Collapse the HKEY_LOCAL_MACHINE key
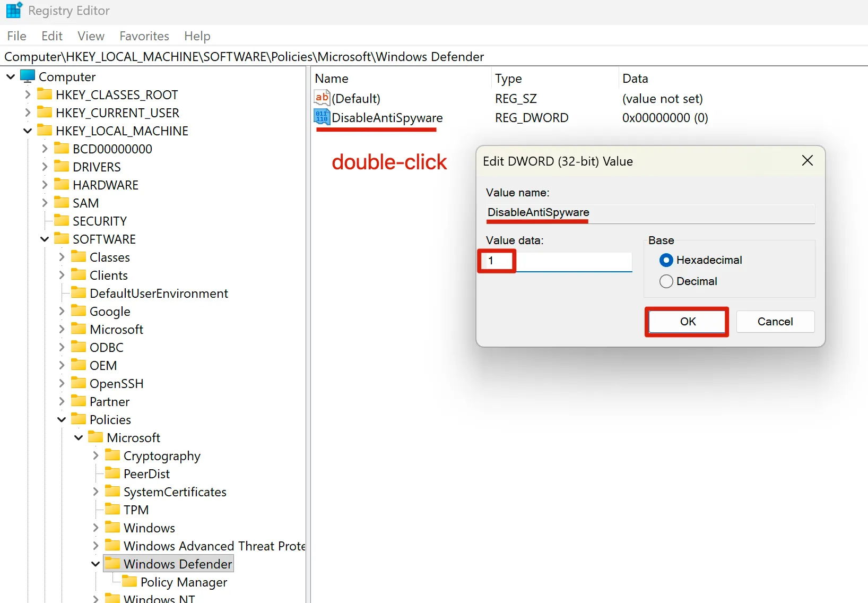This screenshot has width=868, height=603. pos(28,131)
